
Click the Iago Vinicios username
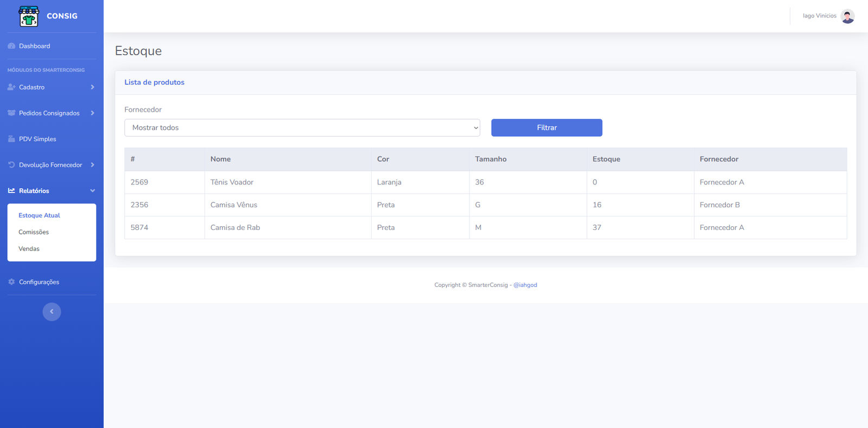pyautogui.click(x=819, y=16)
